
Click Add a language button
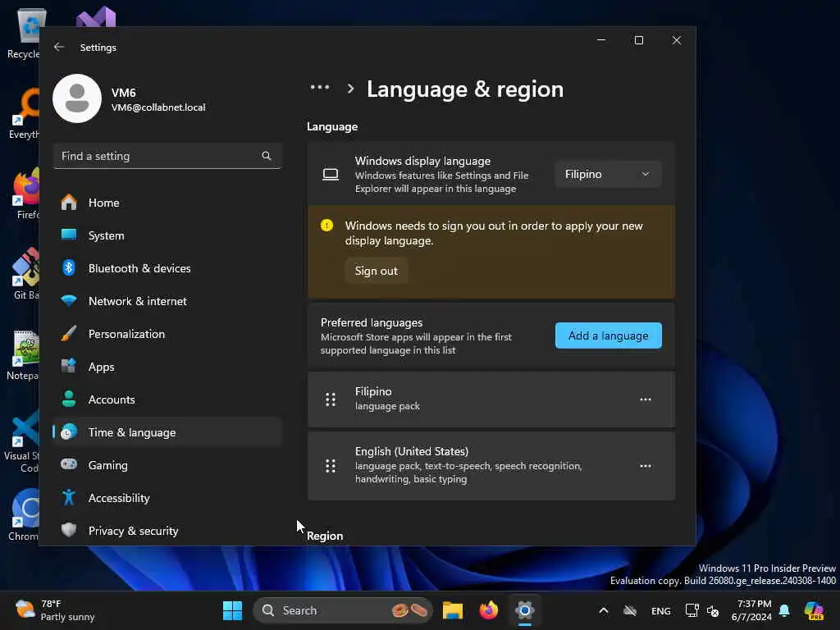pyautogui.click(x=608, y=336)
